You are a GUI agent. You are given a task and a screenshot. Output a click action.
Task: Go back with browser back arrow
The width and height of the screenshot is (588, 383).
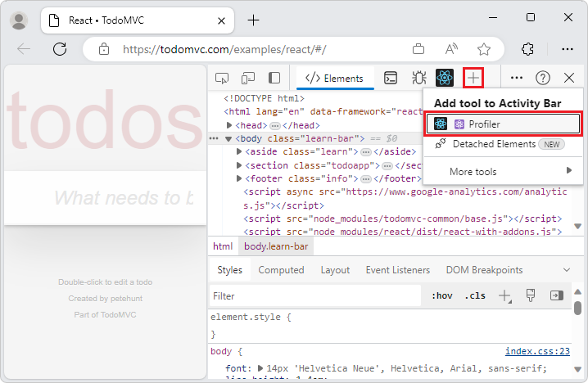coord(24,49)
